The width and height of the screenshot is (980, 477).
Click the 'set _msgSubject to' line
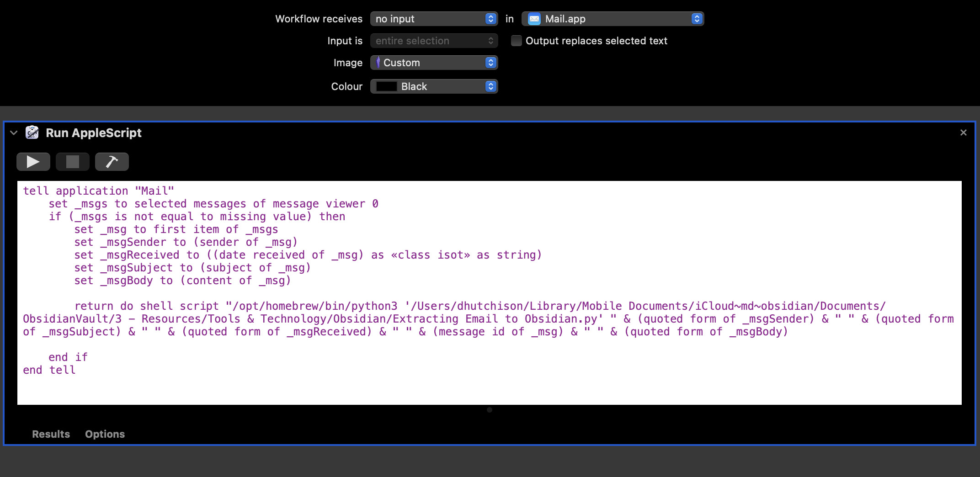193,268
